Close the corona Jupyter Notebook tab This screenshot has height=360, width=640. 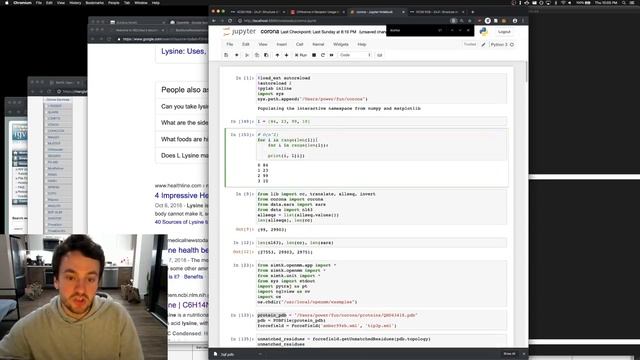coord(403,12)
